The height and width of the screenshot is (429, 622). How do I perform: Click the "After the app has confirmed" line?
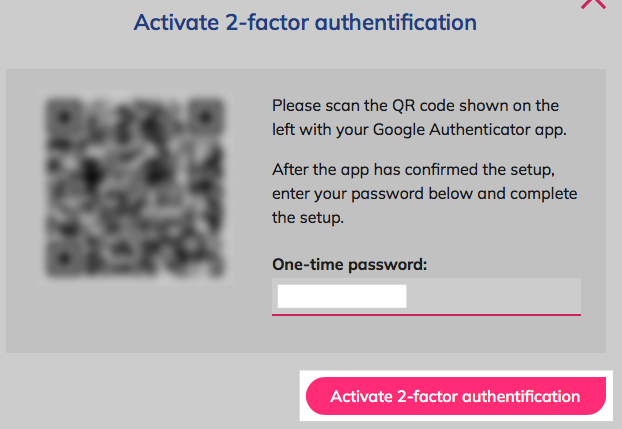pos(413,170)
